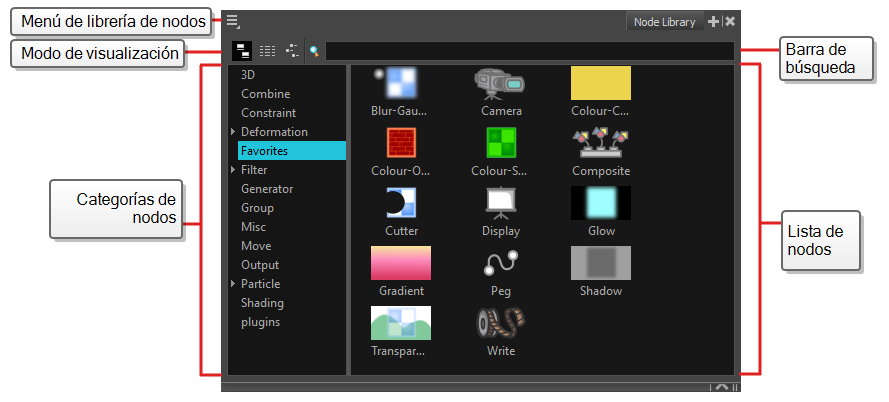889x402 pixels.
Task: Switch to thumbnail display mode
Action: 242,51
